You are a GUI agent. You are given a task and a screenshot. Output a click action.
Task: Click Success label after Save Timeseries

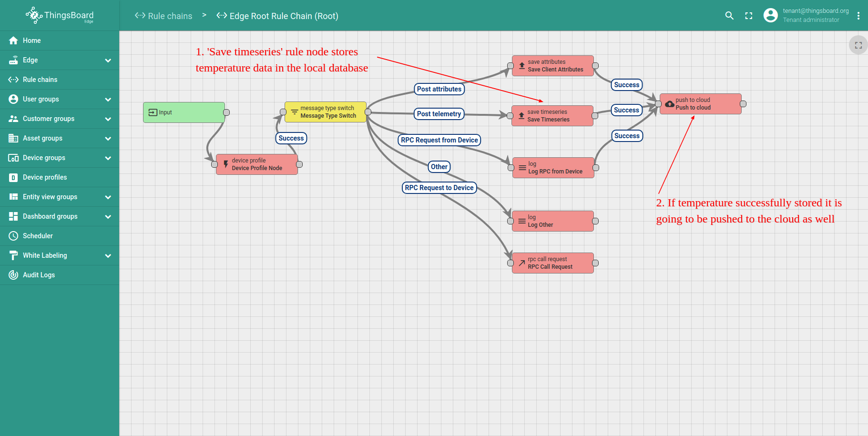pos(626,110)
